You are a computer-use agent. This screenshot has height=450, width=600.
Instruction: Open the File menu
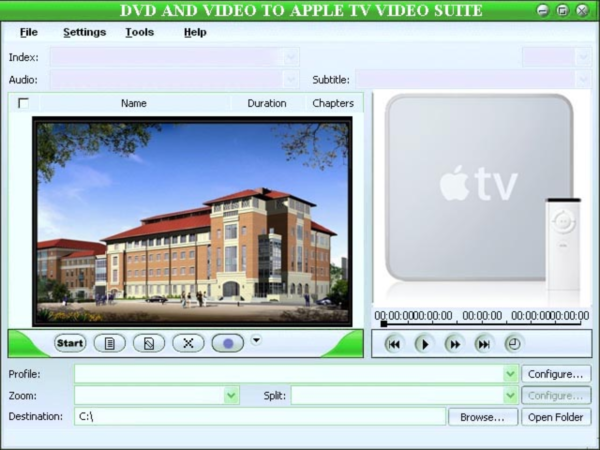pyautogui.click(x=29, y=32)
